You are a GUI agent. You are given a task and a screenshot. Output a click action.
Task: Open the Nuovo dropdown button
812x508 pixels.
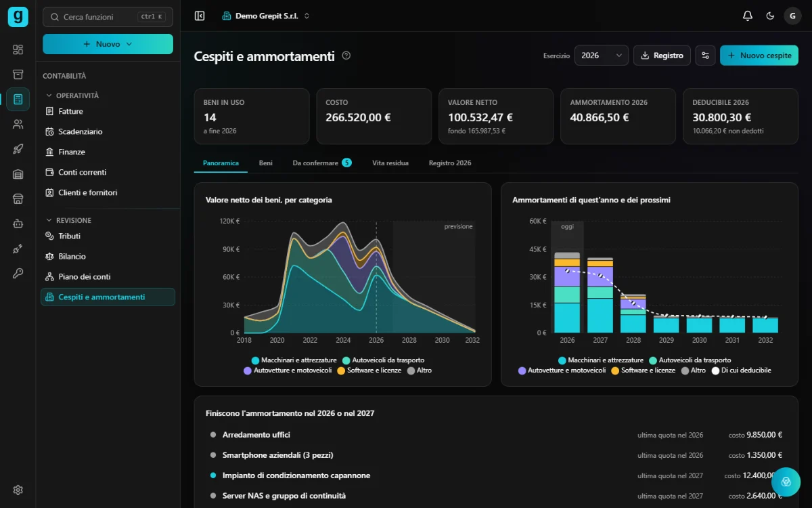coord(108,44)
